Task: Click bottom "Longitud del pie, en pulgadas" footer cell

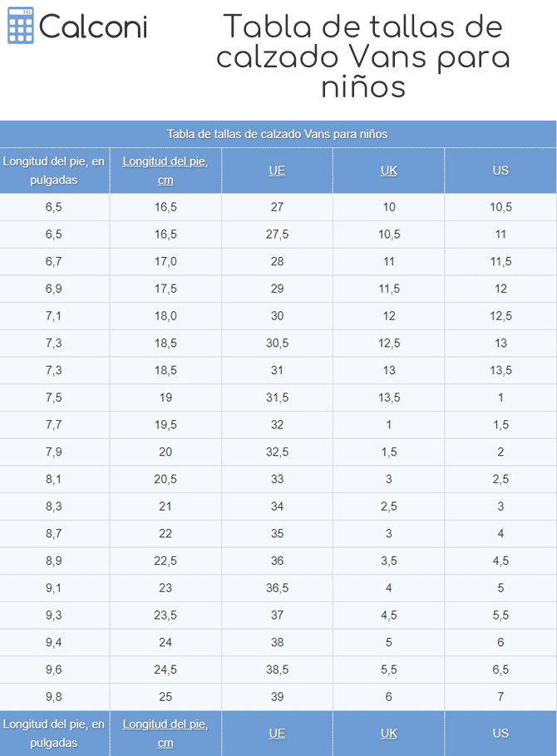Action: (x=54, y=734)
